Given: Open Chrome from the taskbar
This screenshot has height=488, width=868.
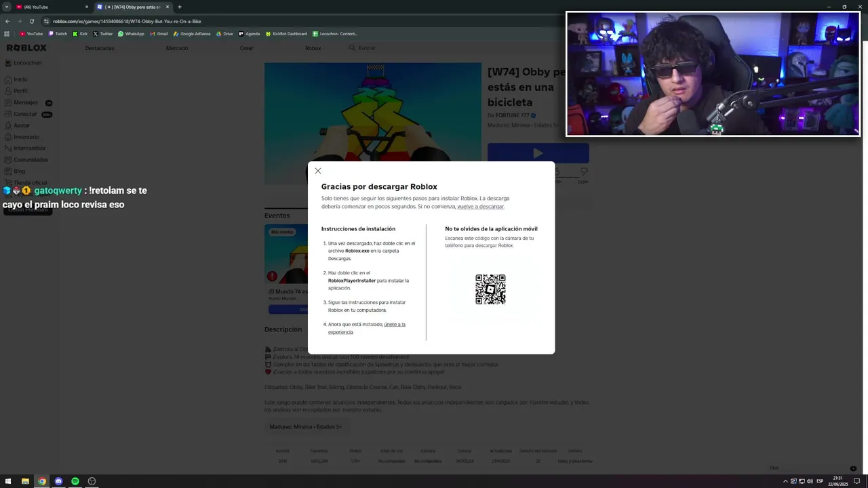Looking at the screenshot, I should [42, 481].
